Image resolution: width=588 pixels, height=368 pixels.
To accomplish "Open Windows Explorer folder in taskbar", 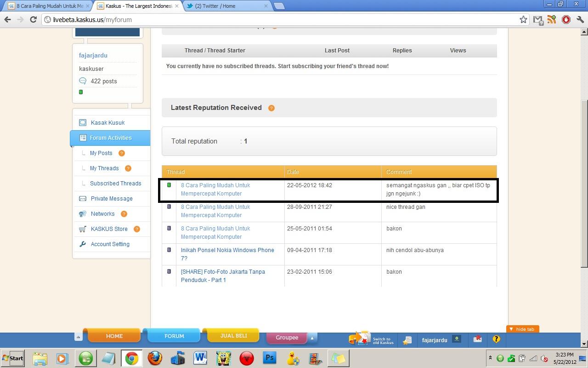I will pos(40,358).
